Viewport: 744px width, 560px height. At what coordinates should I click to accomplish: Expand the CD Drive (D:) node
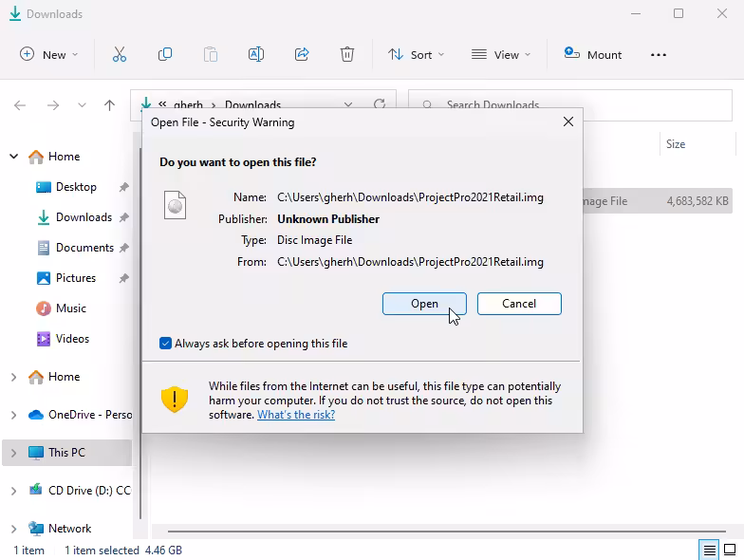pos(13,491)
